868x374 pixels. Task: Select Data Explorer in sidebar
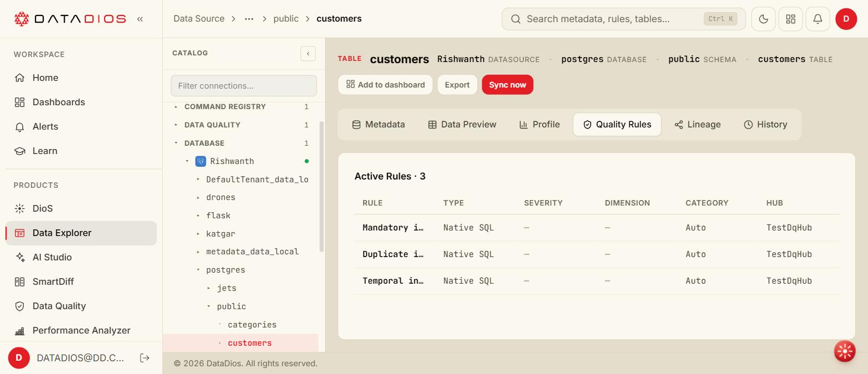tap(81, 233)
